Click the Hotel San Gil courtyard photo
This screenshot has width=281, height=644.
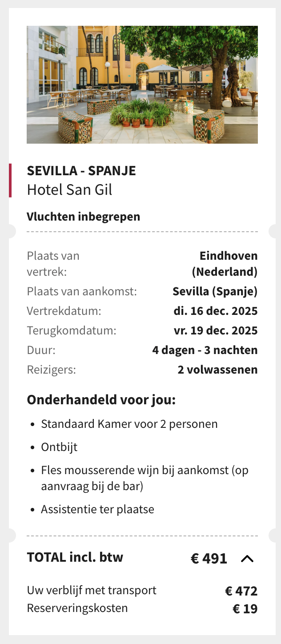[x=142, y=85]
